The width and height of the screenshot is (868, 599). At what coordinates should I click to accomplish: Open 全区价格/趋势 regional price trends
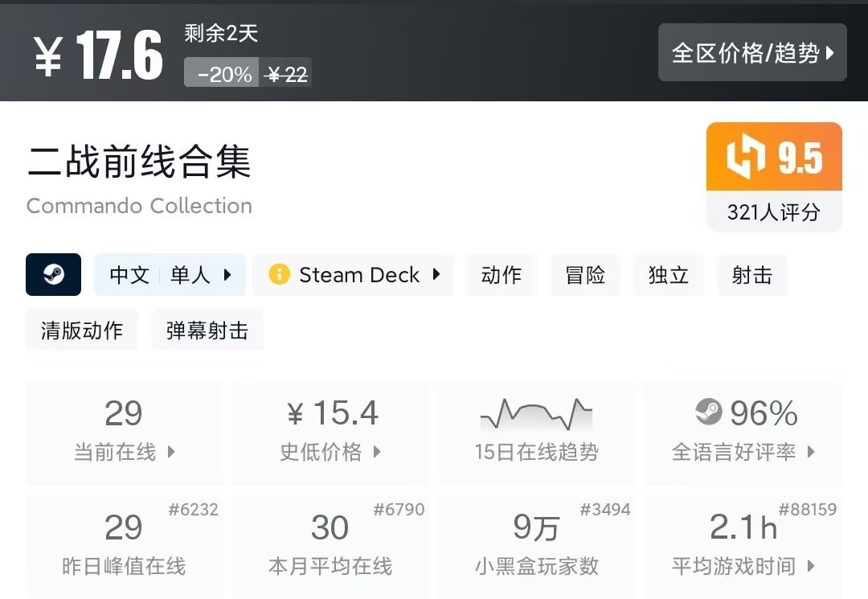tap(752, 53)
